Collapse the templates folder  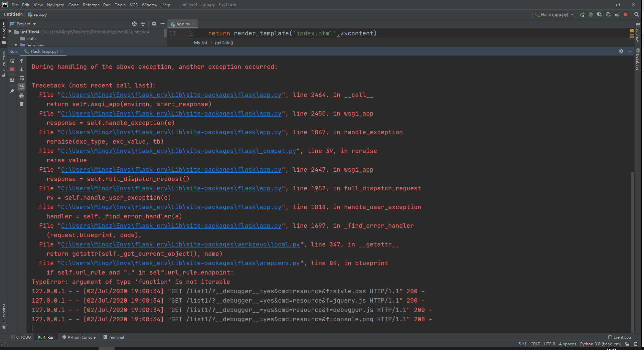[x=16, y=45]
